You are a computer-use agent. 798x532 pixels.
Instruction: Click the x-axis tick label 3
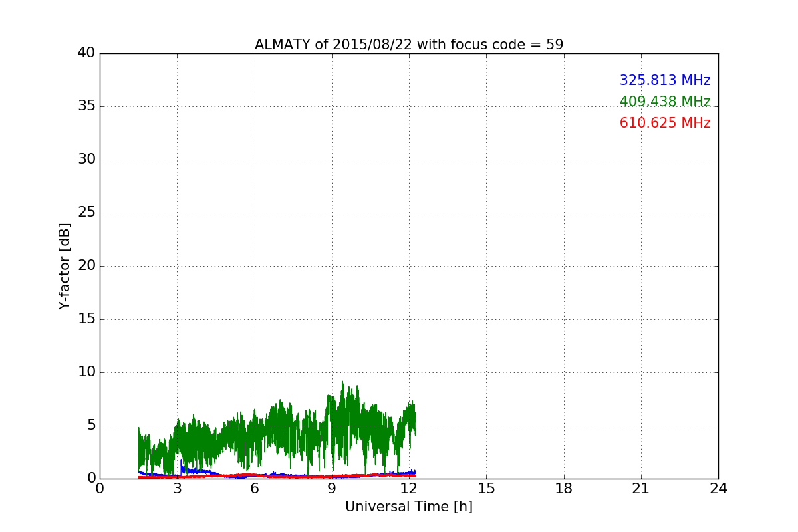(177, 488)
